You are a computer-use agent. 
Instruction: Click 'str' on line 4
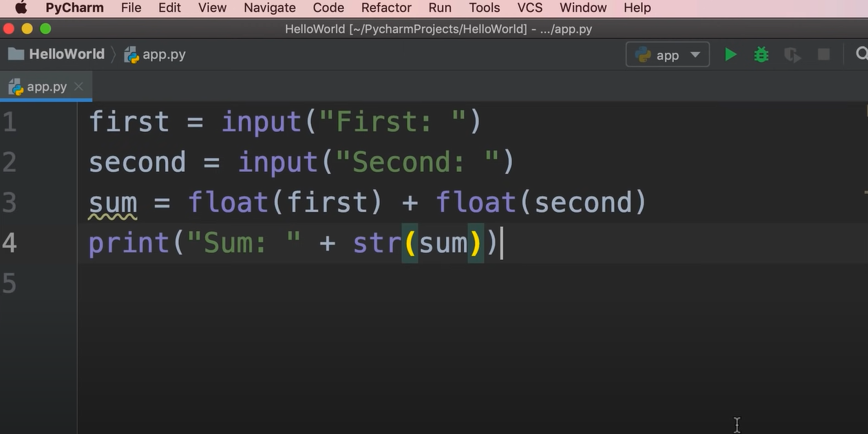pos(377,243)
